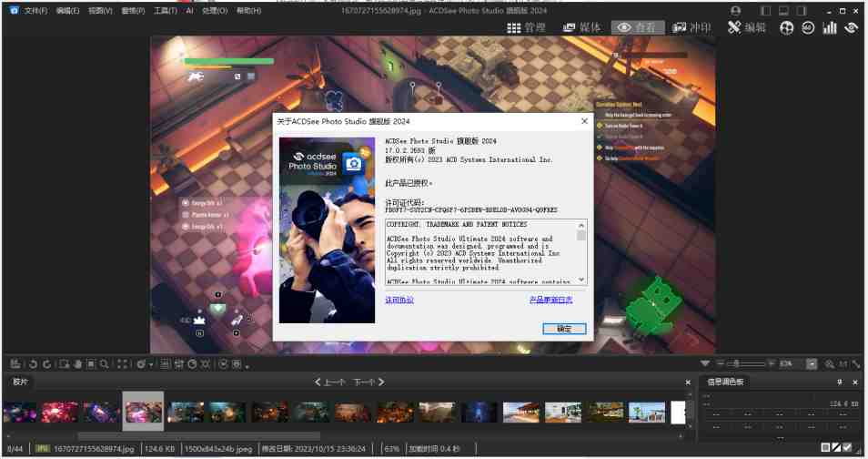Viewport: 868px width, 459px height.
Task: Click the zoom lock magnifier icon
Action: tap(829, 364)
